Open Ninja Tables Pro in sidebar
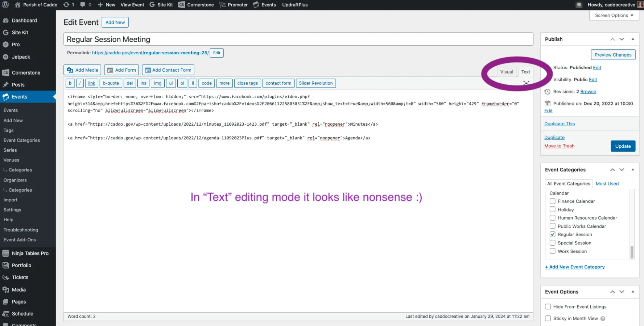Image resolution: width=644 pixels, height=326 pixels. (30, 253)
